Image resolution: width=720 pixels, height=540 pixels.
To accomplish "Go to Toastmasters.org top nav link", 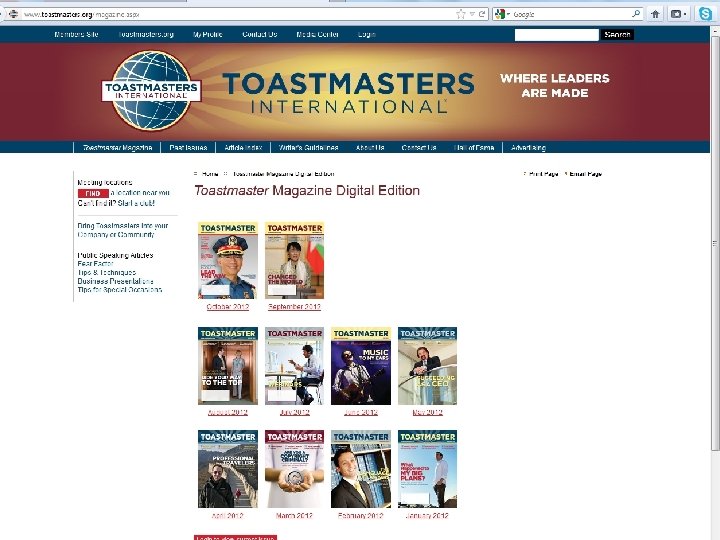I will coord(146,34).
